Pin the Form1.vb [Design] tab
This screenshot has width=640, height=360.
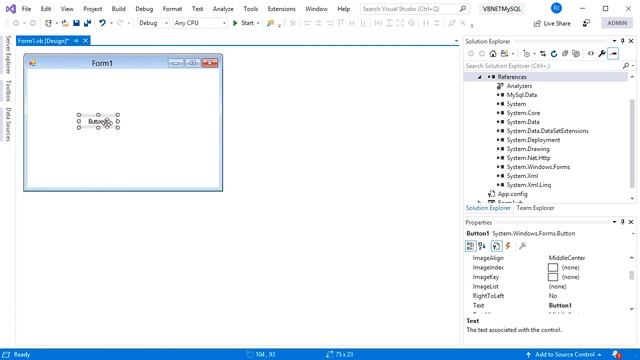click(x=76, y=41)
